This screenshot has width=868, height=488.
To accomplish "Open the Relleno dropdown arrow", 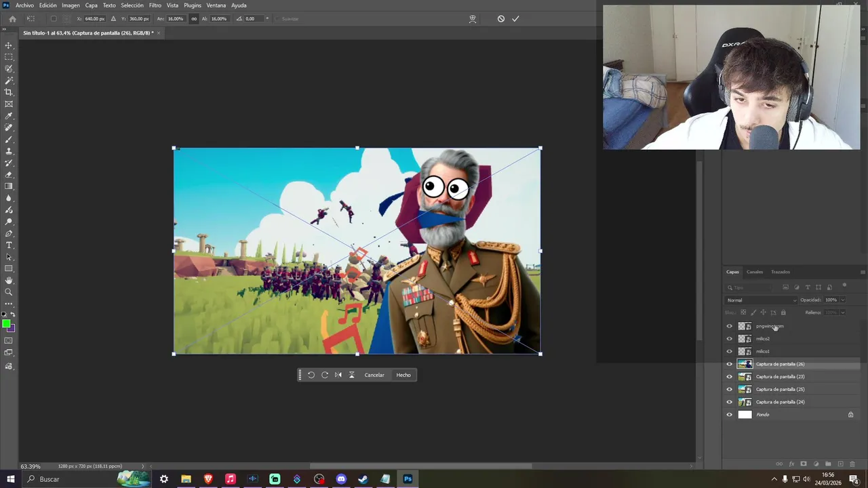I will [843, 312].
